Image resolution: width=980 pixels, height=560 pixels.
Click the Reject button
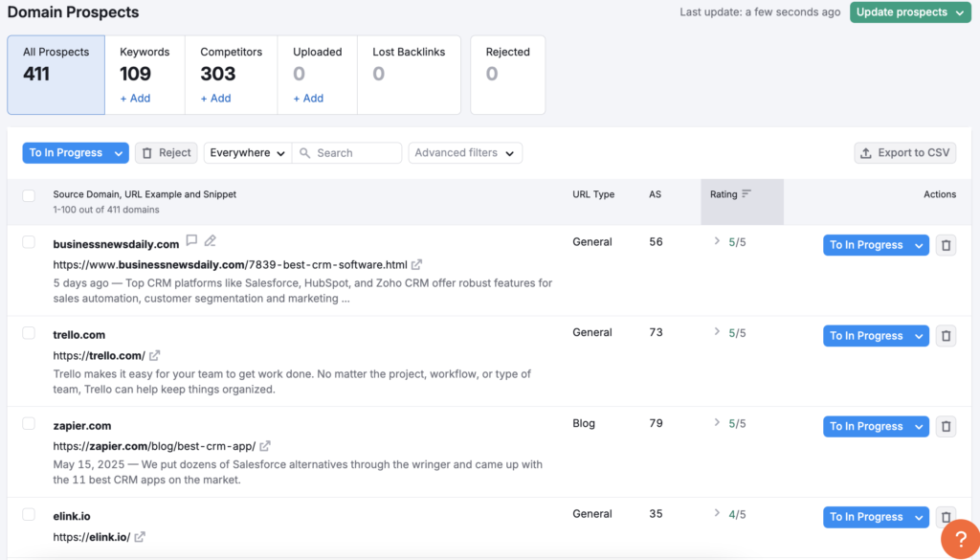167,153
